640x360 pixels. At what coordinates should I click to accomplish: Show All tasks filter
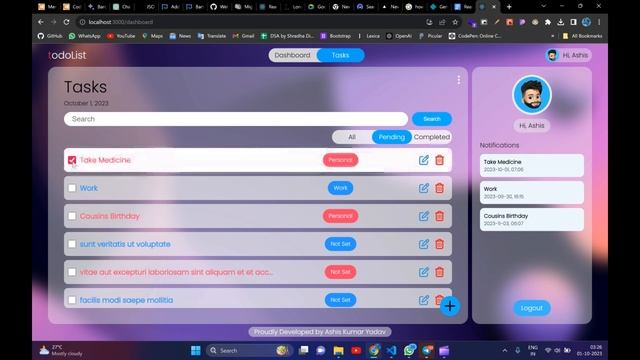[352, 137]
